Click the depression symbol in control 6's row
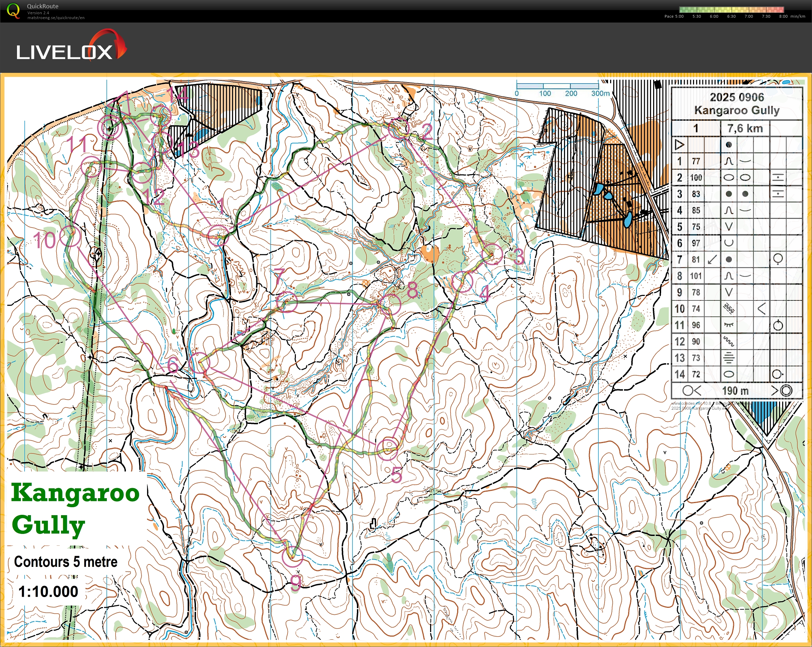 click(x=729, y=243)
